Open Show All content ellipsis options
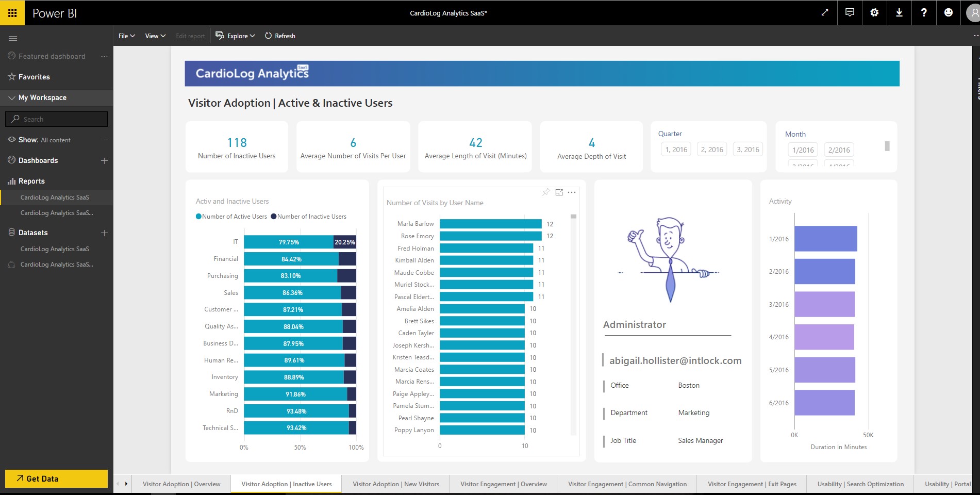 click(104, 140)
